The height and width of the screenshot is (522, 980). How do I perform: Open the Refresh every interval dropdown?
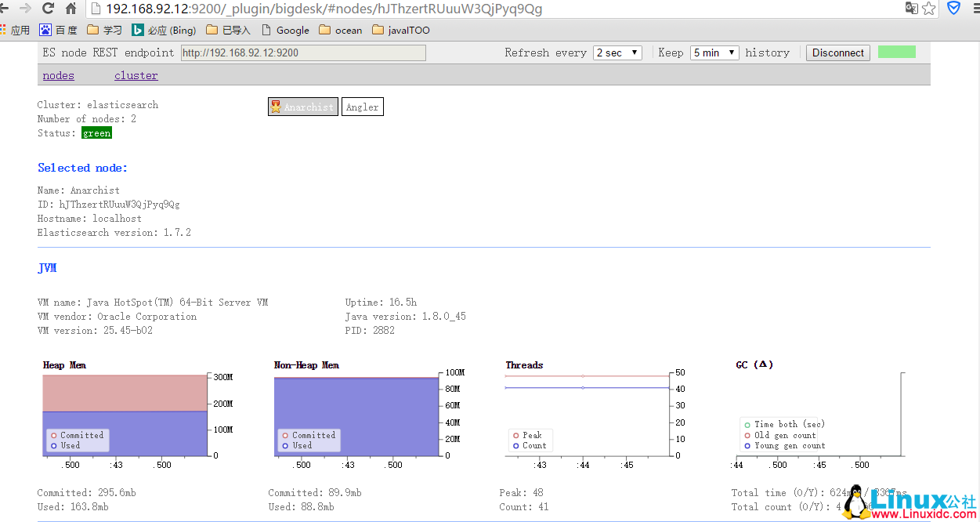pos(617,53)
